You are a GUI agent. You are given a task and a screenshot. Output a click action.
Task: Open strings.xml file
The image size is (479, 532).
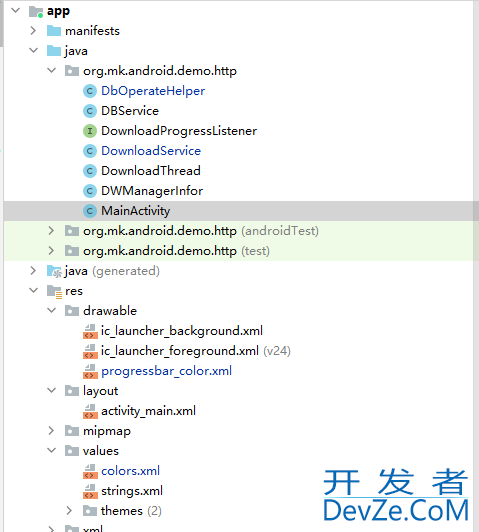132,491
